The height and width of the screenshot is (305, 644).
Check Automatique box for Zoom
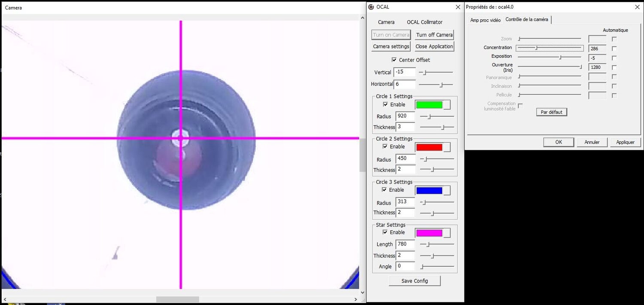(x=614, y=39)
